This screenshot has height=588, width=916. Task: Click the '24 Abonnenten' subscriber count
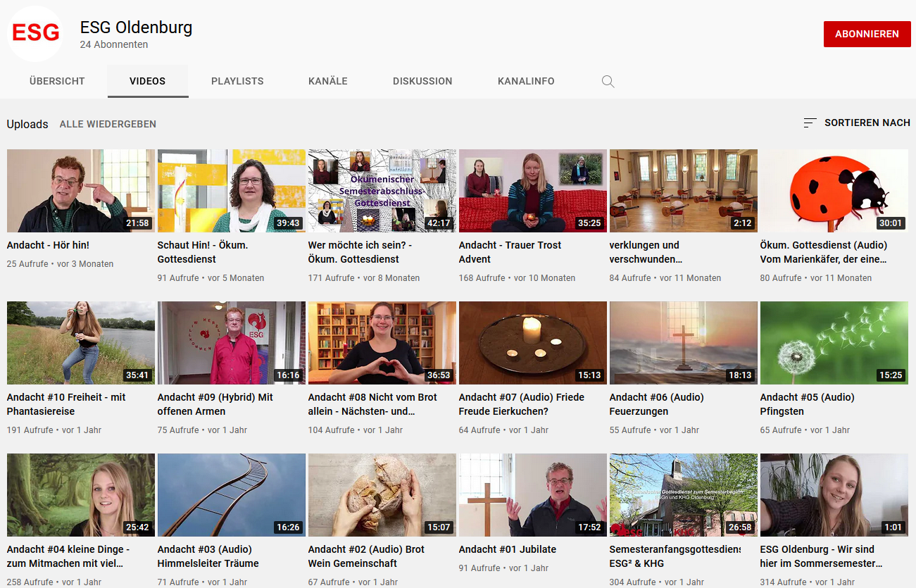114,44
